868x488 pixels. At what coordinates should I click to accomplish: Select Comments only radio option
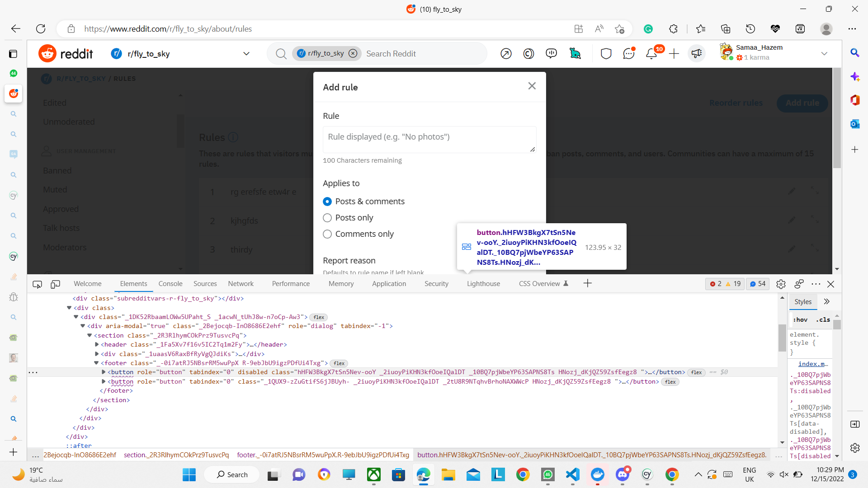(x=327, y=234)
